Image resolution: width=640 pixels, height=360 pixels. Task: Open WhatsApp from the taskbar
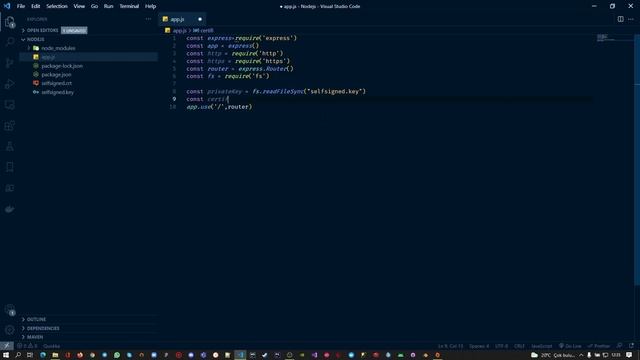coord(117,355)
